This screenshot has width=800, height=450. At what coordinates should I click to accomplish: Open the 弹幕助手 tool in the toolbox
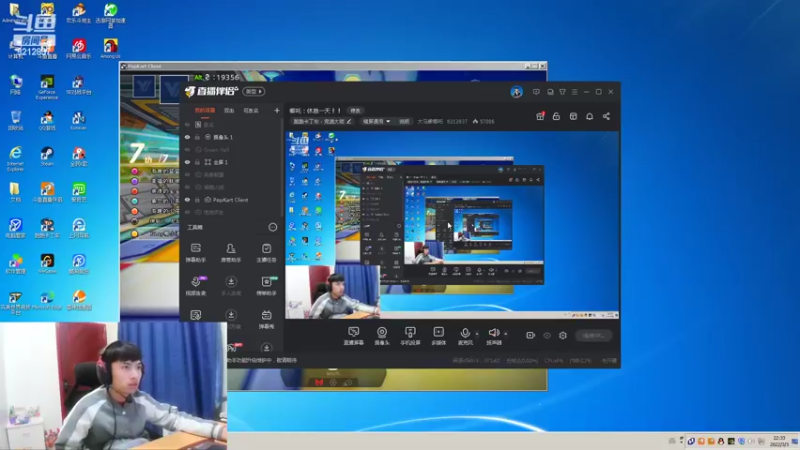(195, 253)
